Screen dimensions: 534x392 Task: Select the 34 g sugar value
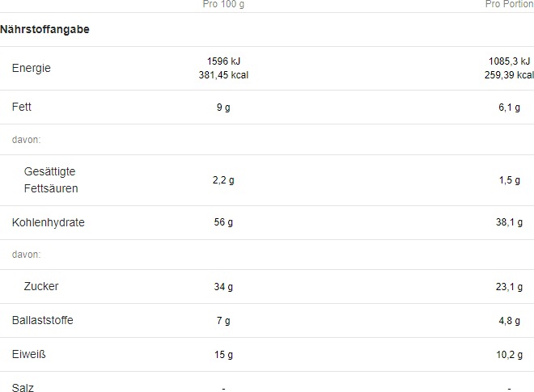click(223, 286)
